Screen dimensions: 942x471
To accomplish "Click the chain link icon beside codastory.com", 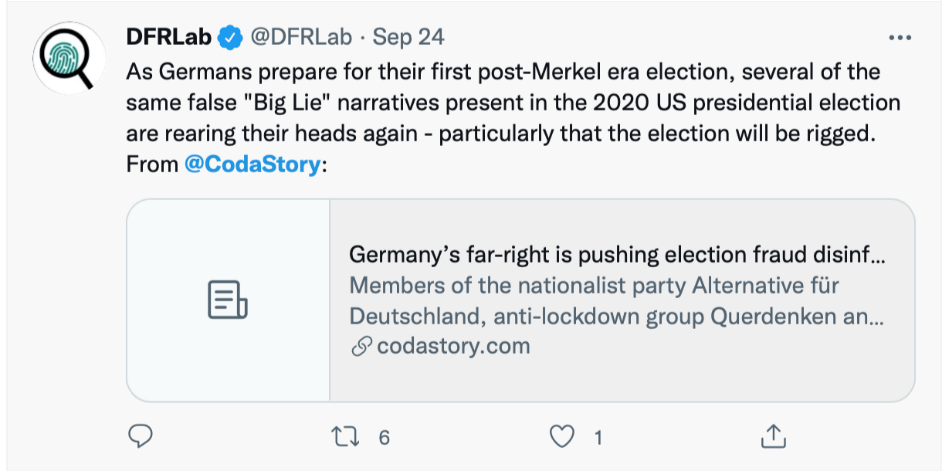I will coord(360,347).
